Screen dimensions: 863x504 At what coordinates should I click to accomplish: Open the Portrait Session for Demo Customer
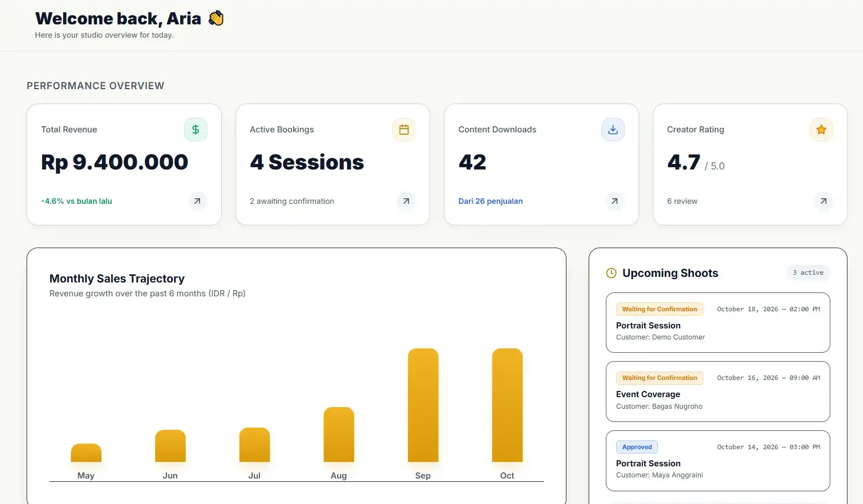718,322
